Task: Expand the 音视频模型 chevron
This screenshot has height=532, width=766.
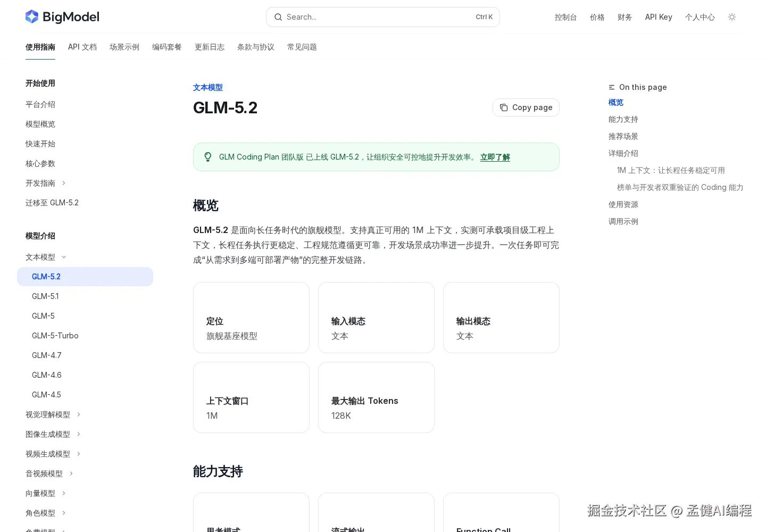Action: 71,473
